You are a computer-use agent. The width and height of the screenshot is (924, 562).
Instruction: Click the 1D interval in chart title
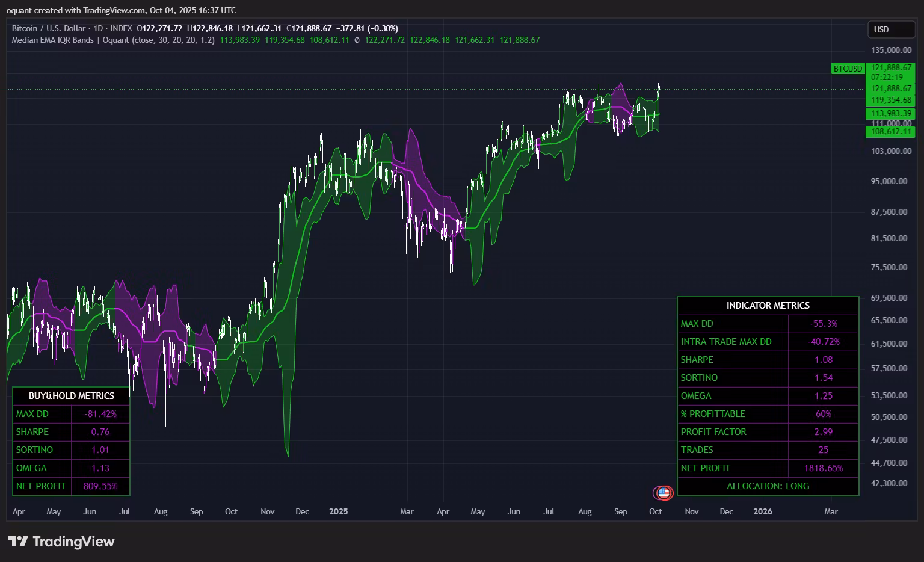tap(99, 28)
